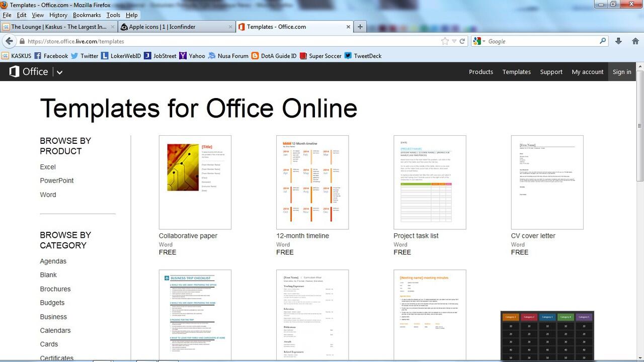Expand the Office logo menu chevron
The image size is (644, 362).
pyautogui.click(x=59, y=72)
